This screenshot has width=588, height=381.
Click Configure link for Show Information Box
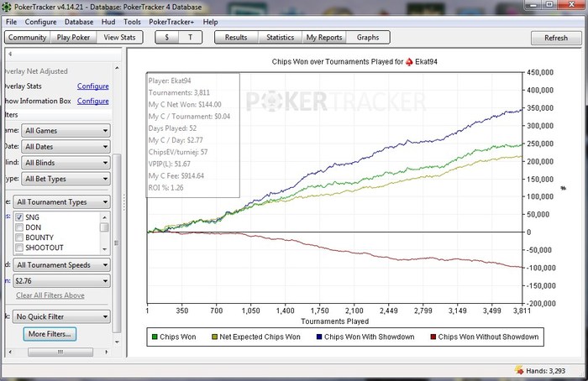tap(92, 102)
